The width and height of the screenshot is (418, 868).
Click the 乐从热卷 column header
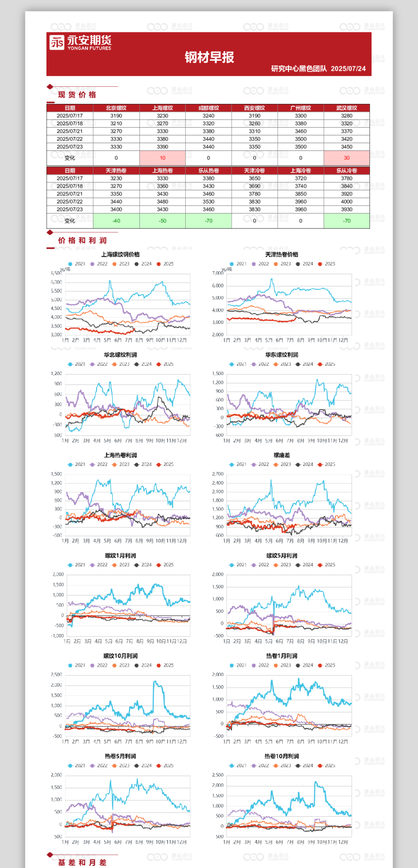coord(208,171)
